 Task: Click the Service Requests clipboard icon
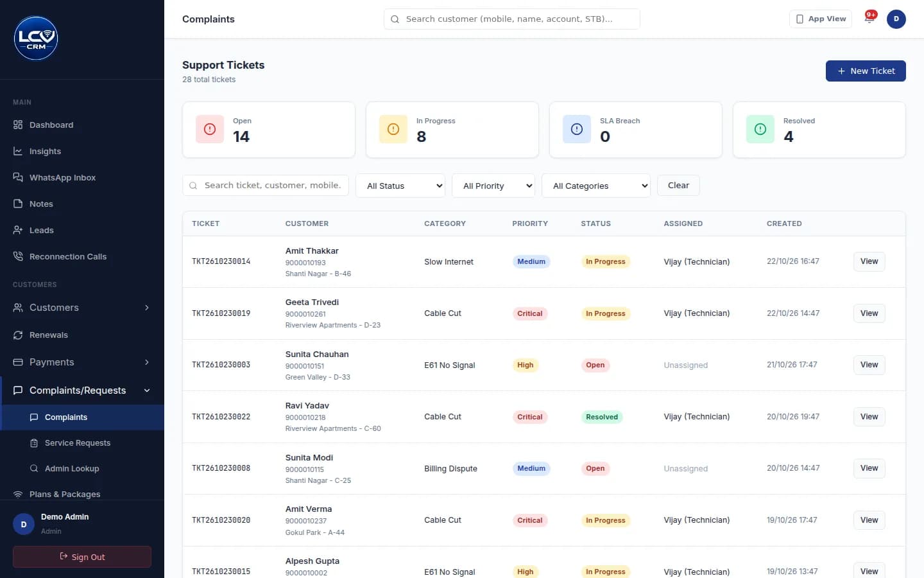[34, 443]
